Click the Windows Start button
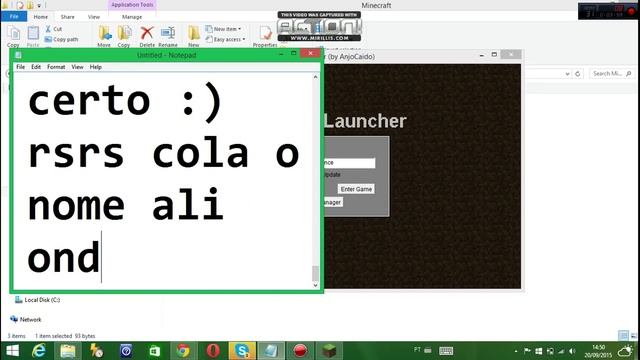The width and height of the screenshot is (640, 360). point(12,351)
